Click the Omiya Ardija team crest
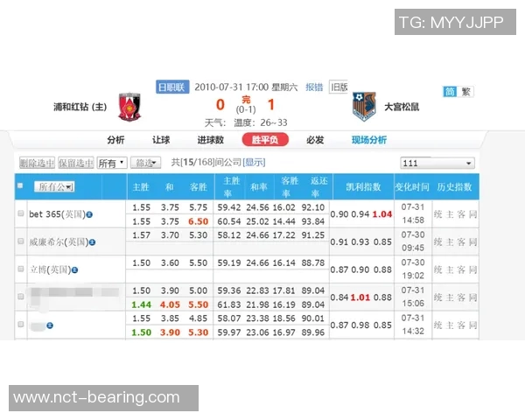Image resolution: width=525 pixels, height=420 pixels. pyautogui.click(x=364, y=107)
